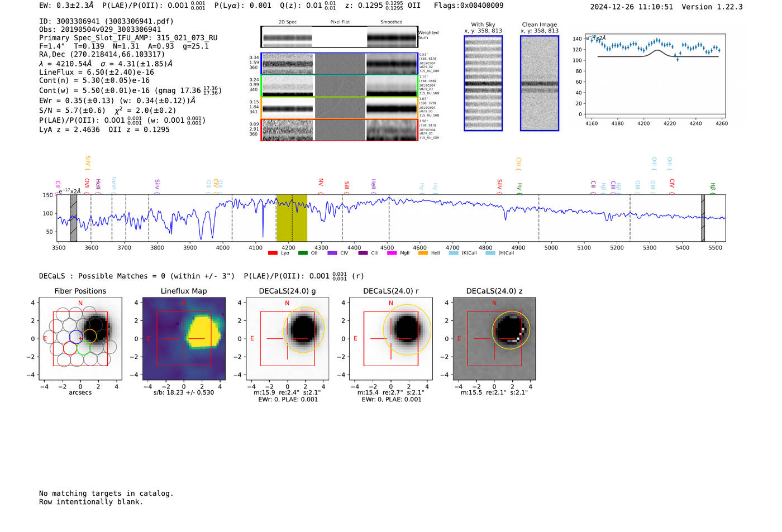Click the green Hγ marker near 4900
The width and height of the screenshot is (782, 532).
[519, 188]
